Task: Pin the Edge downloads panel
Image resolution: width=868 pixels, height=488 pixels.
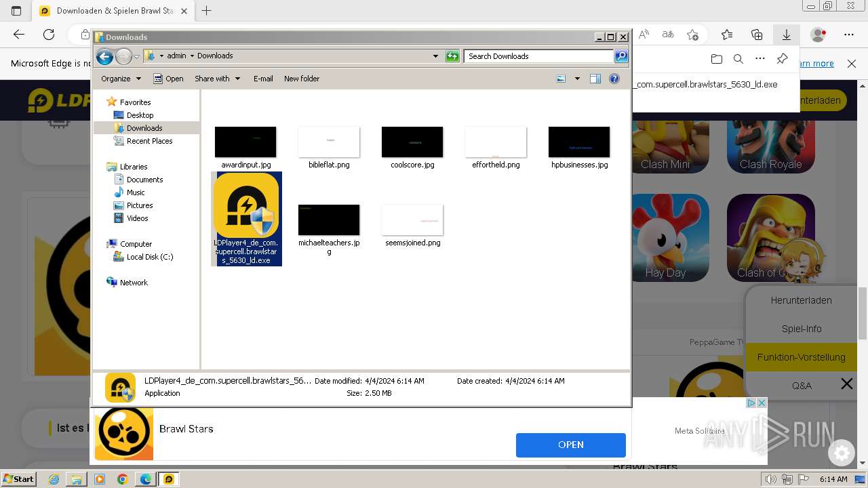Action: tap(782, 60)
